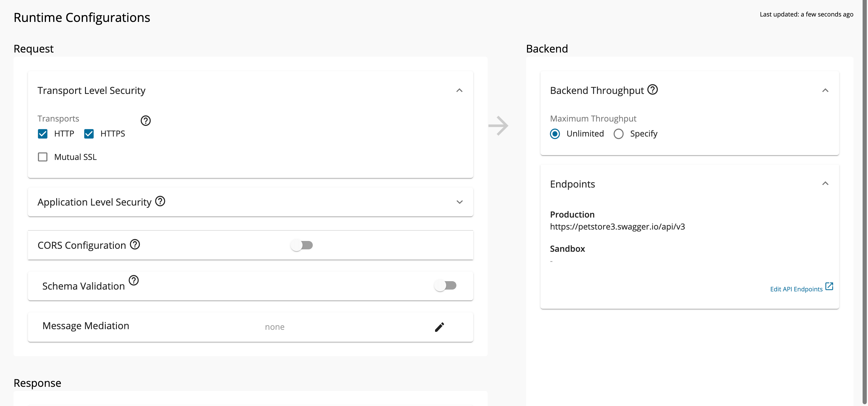Collapse the Transport Level Security panel
868x406 pixels.
(459, 91)
